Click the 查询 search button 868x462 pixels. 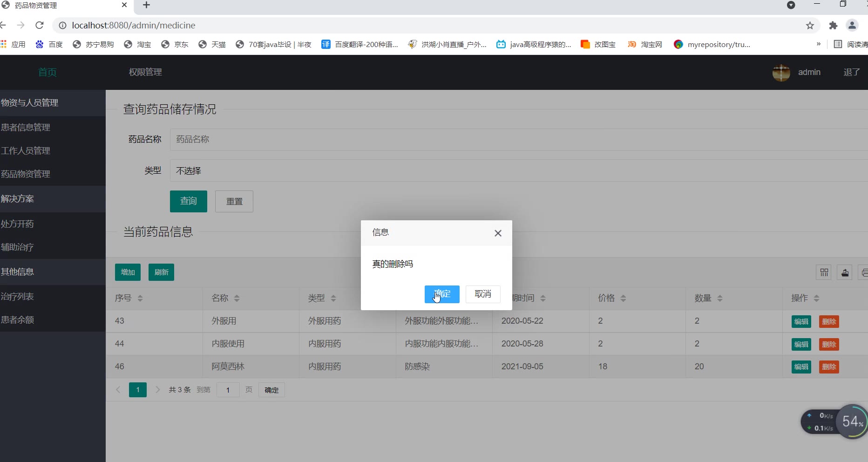[189, 201]
